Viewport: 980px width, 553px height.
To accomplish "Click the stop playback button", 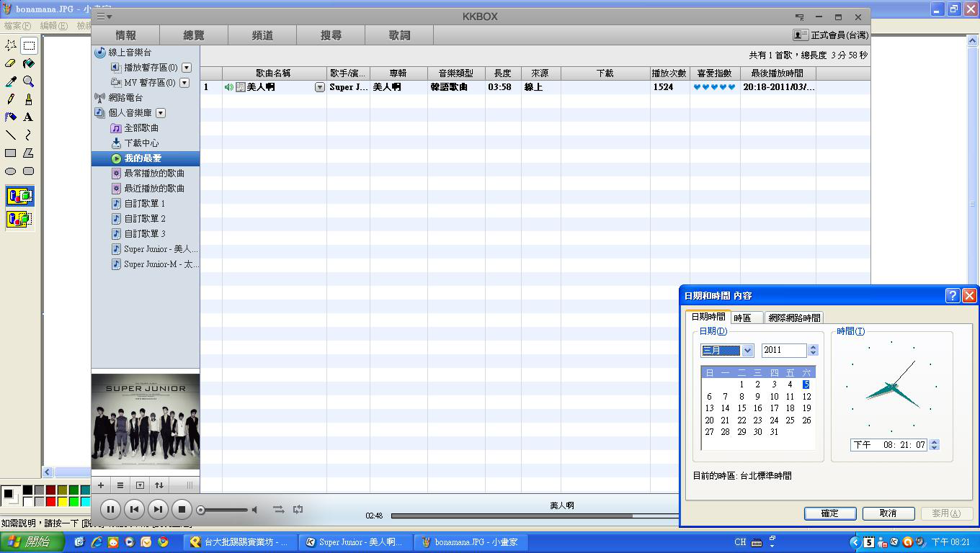I will [182, 509].
